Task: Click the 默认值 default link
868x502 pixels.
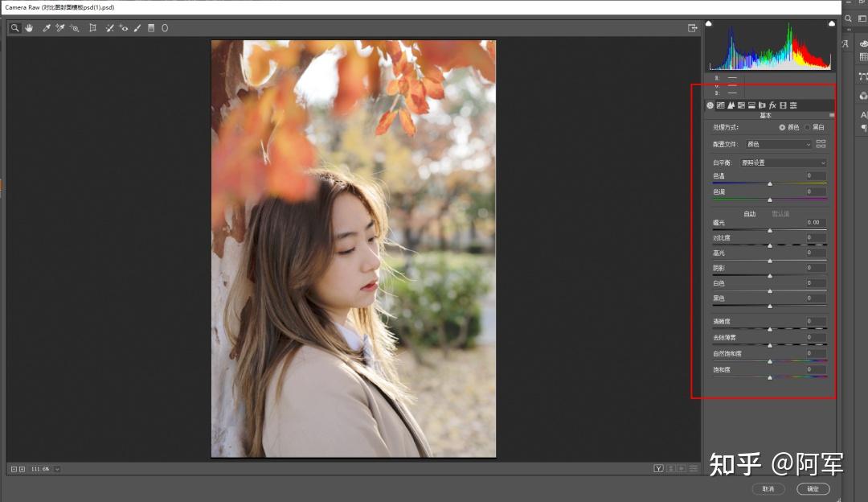Action: 780,214
